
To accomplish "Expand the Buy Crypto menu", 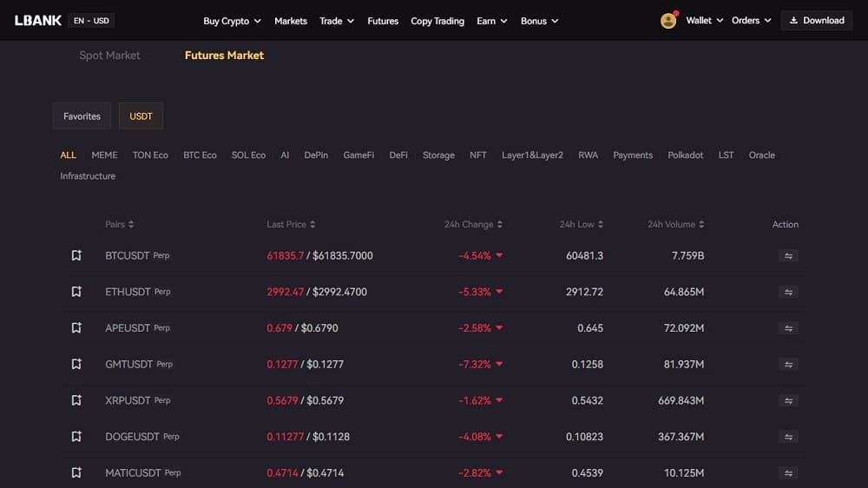I will (232, 21).
